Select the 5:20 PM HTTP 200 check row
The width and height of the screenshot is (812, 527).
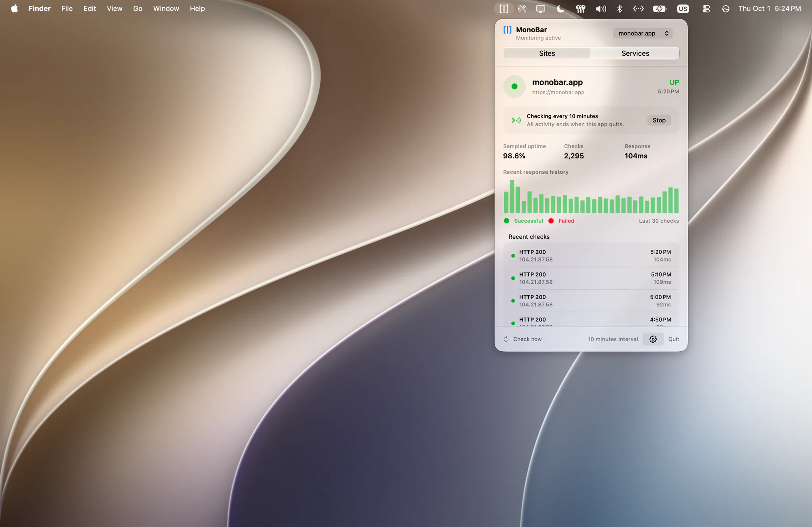(591, 255)
